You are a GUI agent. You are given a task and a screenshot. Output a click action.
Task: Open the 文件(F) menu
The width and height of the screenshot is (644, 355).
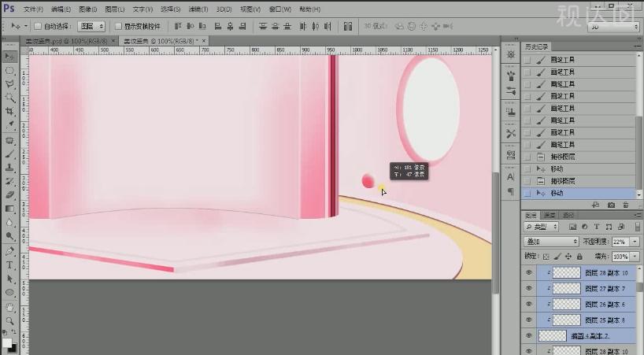[x=33, y=9]
